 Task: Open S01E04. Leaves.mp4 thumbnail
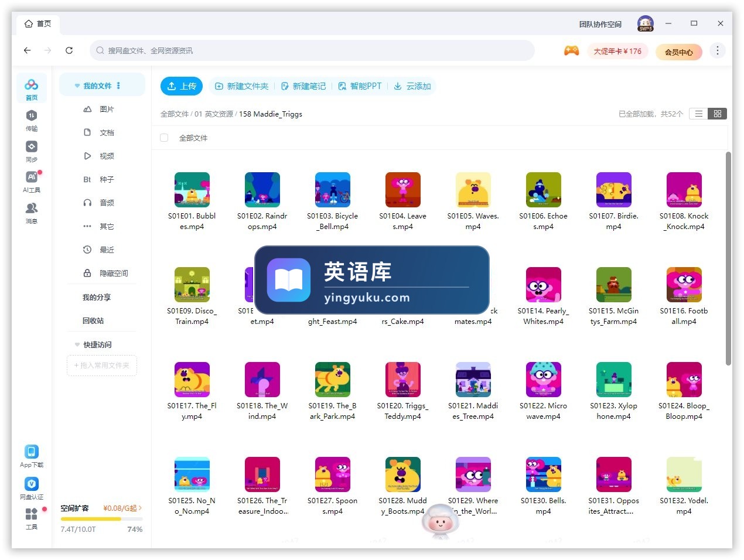(403, 190)
